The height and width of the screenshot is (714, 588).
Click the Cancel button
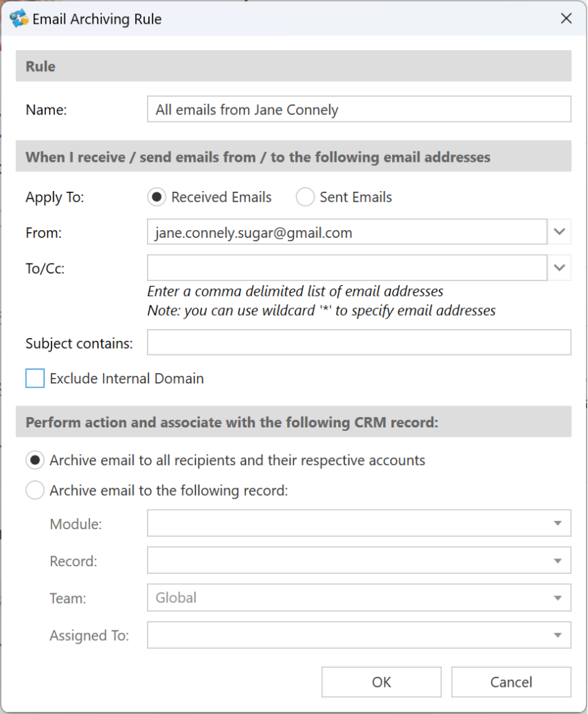(511, 682)
